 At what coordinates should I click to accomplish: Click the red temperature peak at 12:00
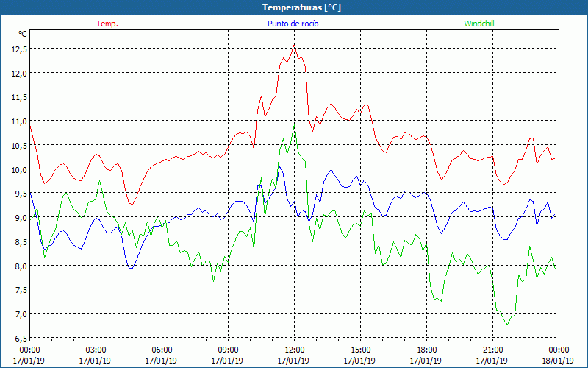click(295, 45)
